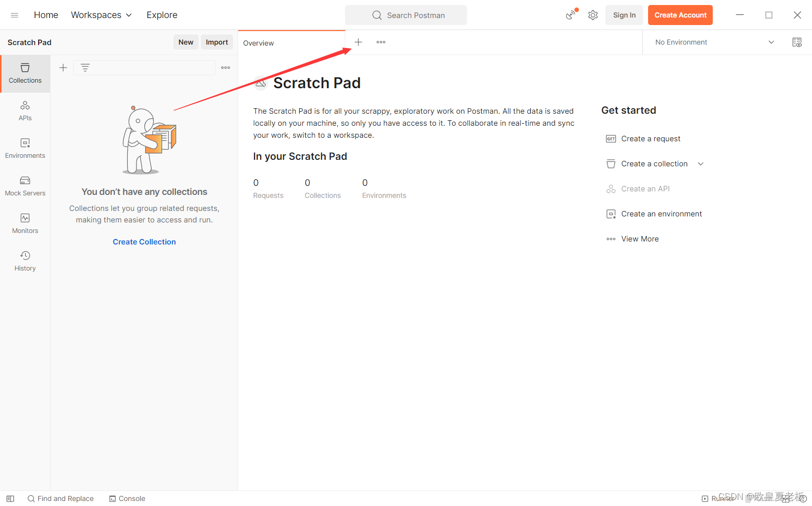Screen dimensions: 812x506
Task: Switch to APIs in the sidebar
Action: pos(25,111)
